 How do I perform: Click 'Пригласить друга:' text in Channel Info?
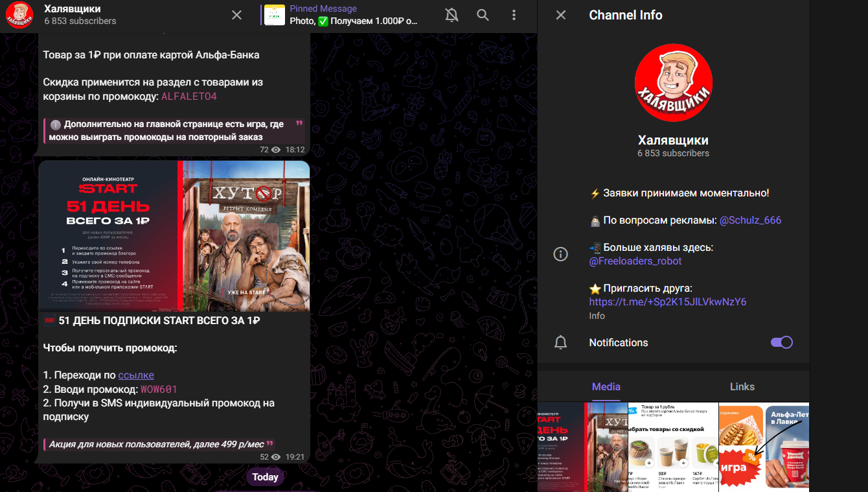[648, 288]
